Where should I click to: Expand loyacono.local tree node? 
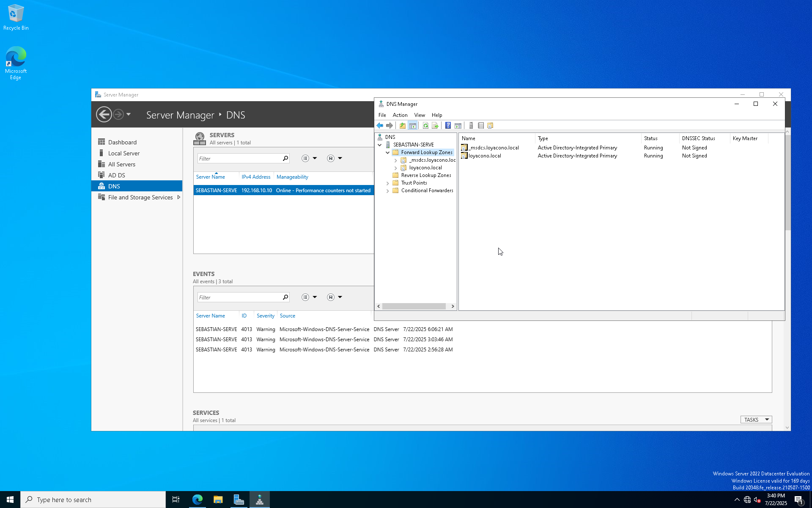tap(395, 168)
